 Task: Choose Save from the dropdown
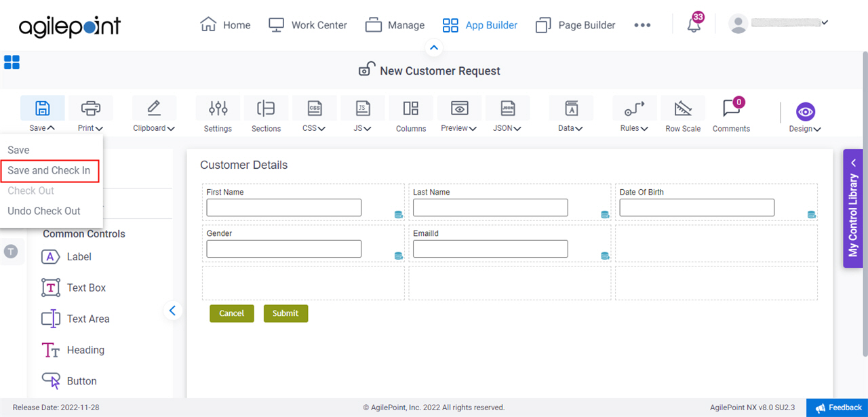pyautogui.click(x=18, y=150)
